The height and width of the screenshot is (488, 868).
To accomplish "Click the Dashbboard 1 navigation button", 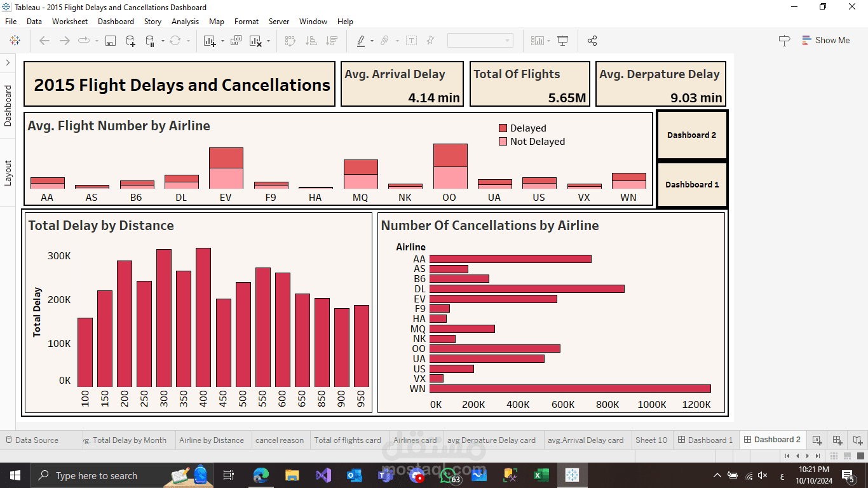I will [x=691, y=184].
